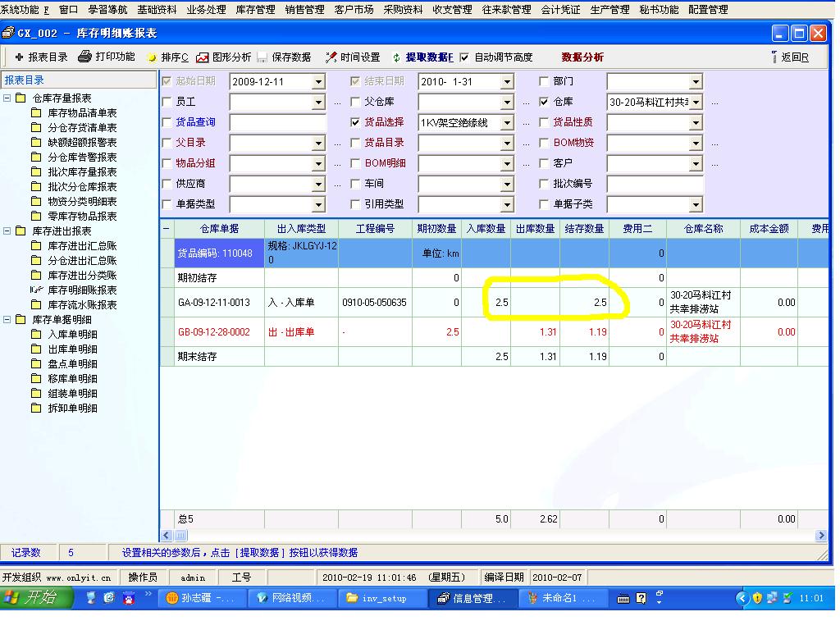Open 时间设置 time settings tool
The height and width of the screenshot is (630, 840).
331,57
